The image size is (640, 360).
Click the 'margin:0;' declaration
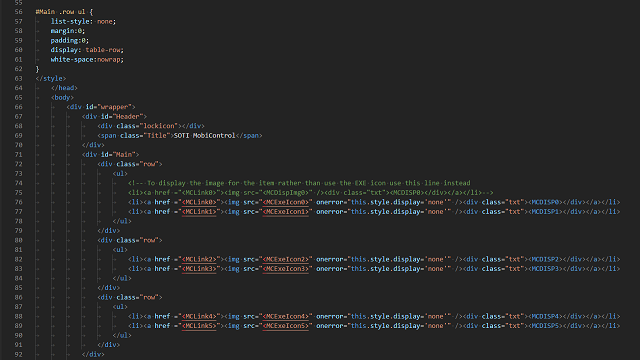point(68,31)
